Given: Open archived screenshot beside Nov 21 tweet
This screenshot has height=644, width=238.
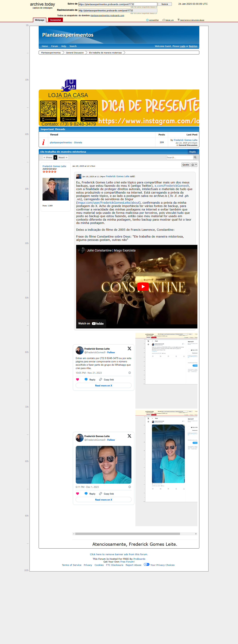Looking at the screenshot, I should (166, 371).
